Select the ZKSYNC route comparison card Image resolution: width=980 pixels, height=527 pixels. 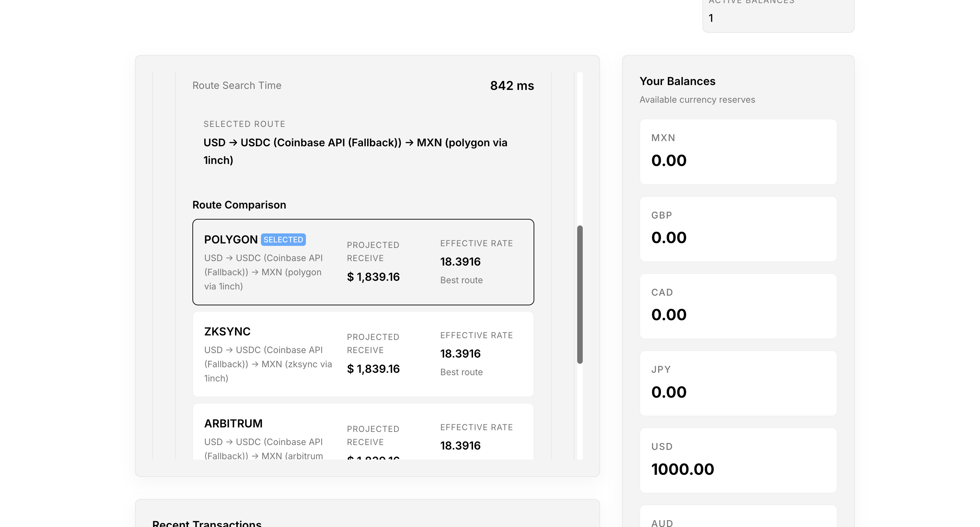[x=363, y=354]
